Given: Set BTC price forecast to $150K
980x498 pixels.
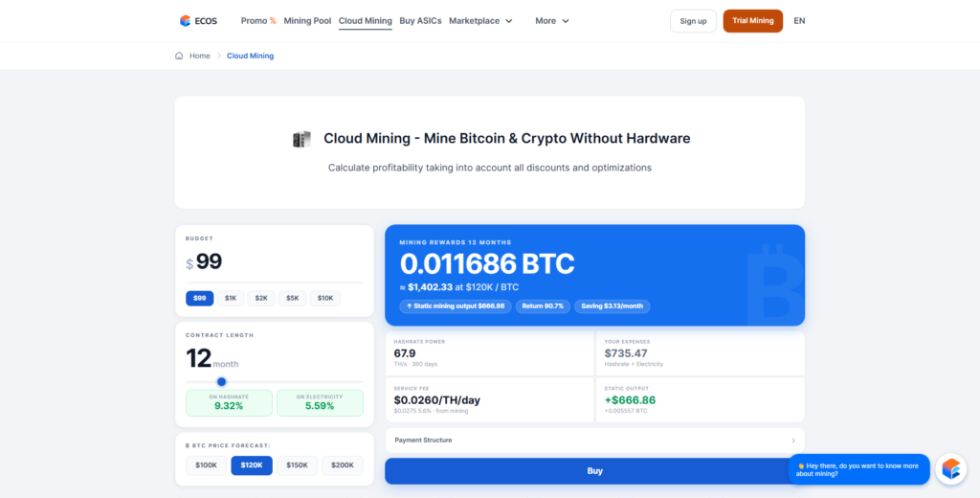Looking at the screenshot, I should point(297,465).
